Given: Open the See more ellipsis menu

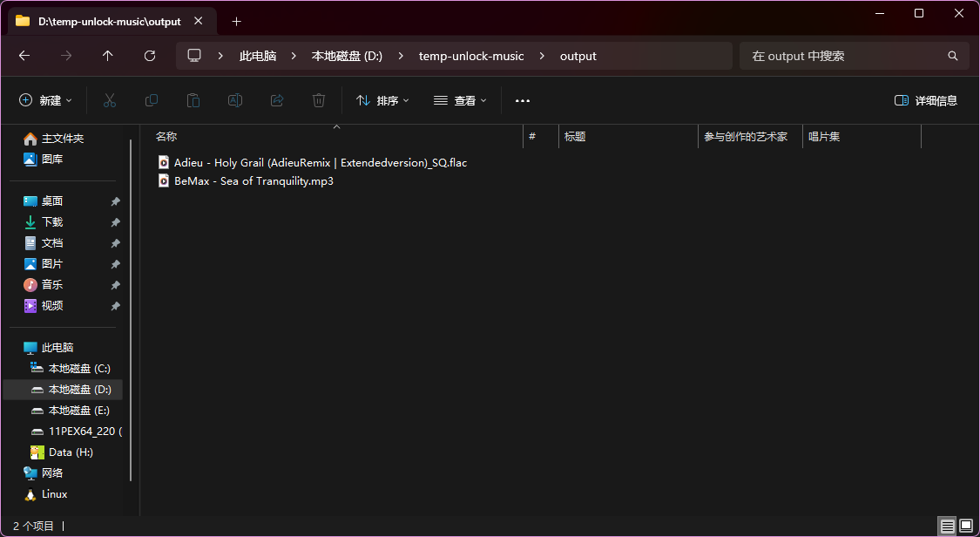Looking at the screenshot, I should (x=523, y=101).
